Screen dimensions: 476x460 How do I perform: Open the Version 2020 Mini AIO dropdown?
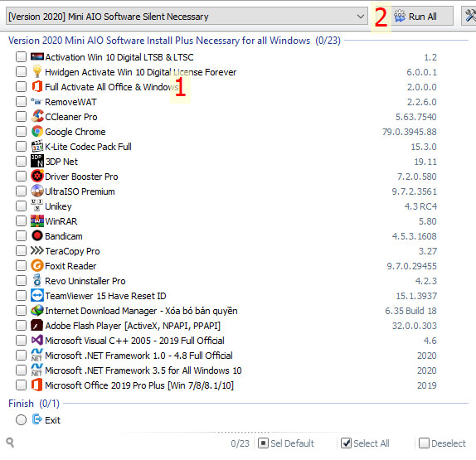click(187, 17)
